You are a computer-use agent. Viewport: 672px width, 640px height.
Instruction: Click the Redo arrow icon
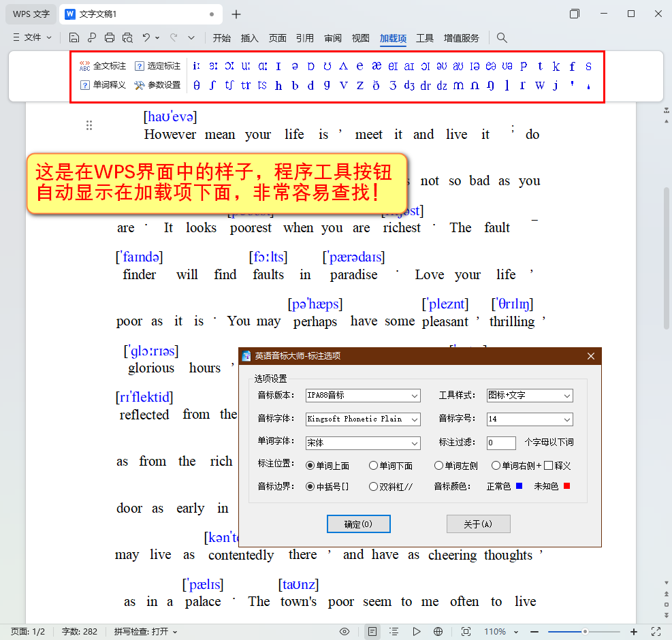174,37
